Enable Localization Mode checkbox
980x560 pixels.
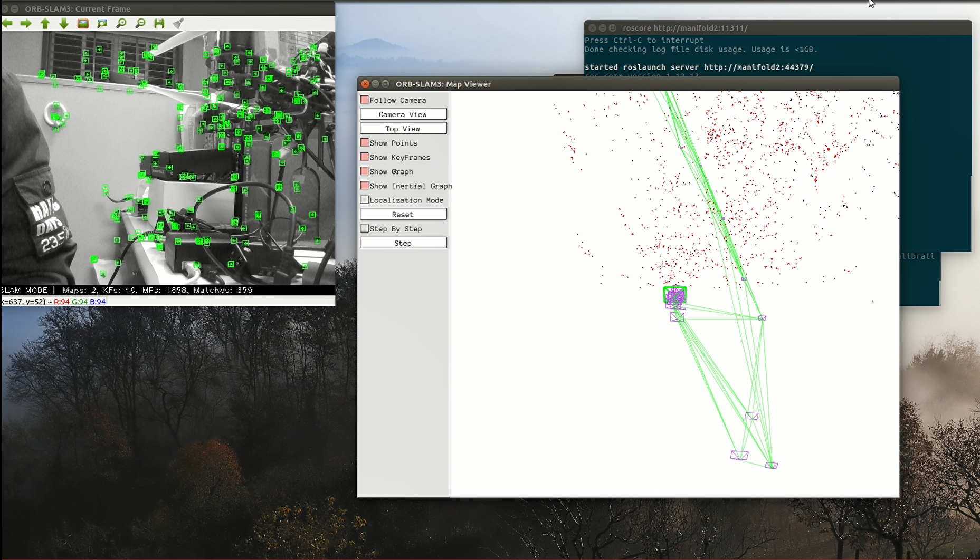coord(365,200)
